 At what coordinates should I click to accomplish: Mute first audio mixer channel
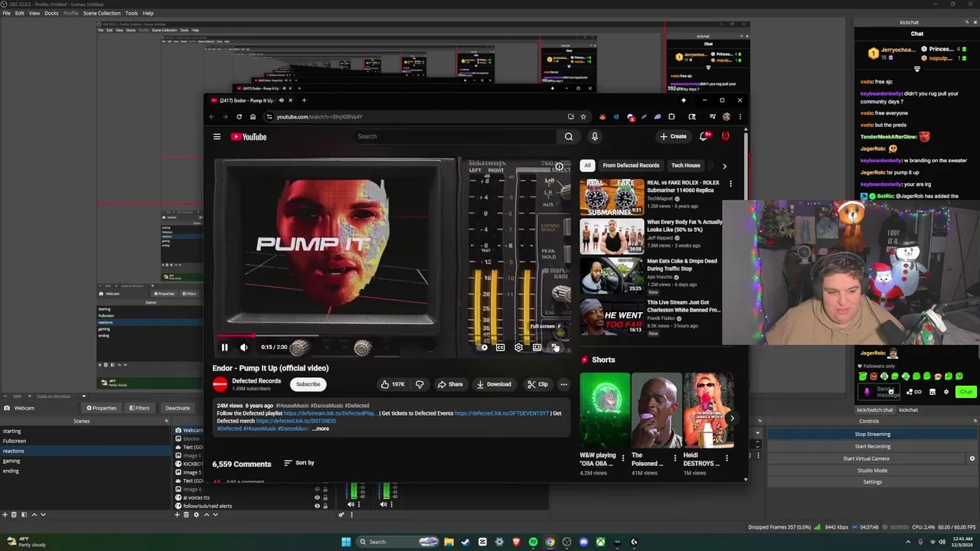click(x=351, y=504)
